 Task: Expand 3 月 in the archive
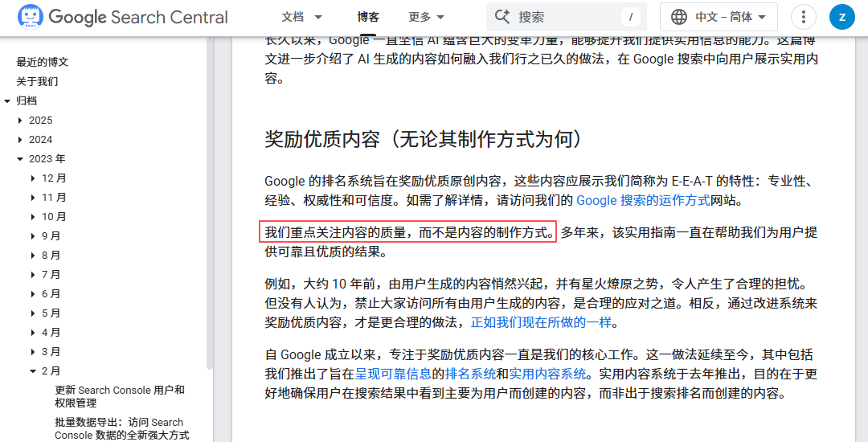pyautogui.click(x=33, y=352)
